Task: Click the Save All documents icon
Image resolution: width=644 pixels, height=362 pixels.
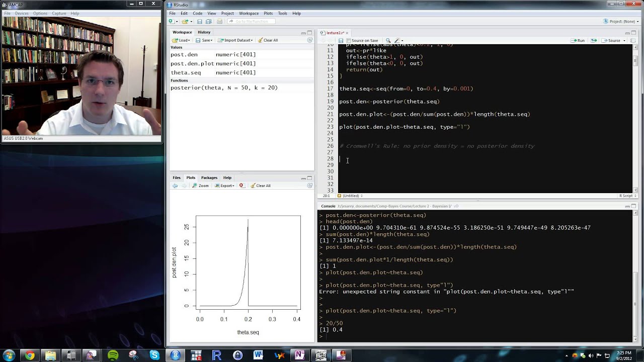Action: pos(208,21)
